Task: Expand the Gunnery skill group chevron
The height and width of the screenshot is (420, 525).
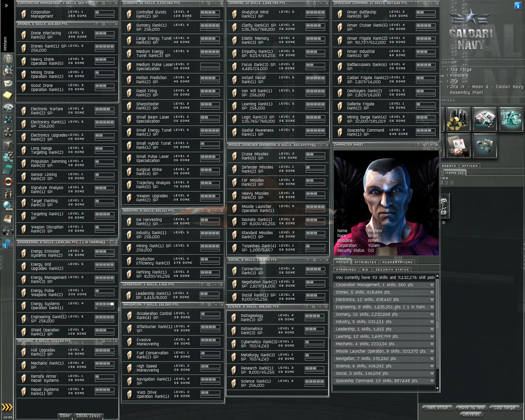Action: (x=432, y=315)
